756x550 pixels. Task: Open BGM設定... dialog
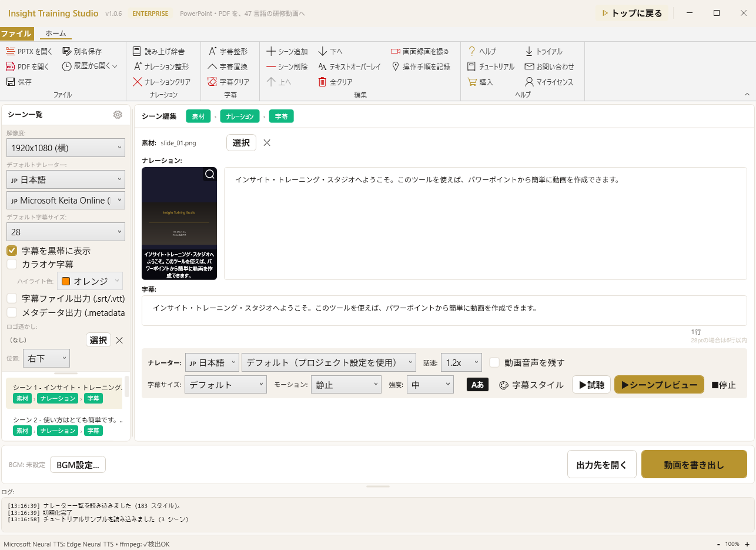pos(78,465)
